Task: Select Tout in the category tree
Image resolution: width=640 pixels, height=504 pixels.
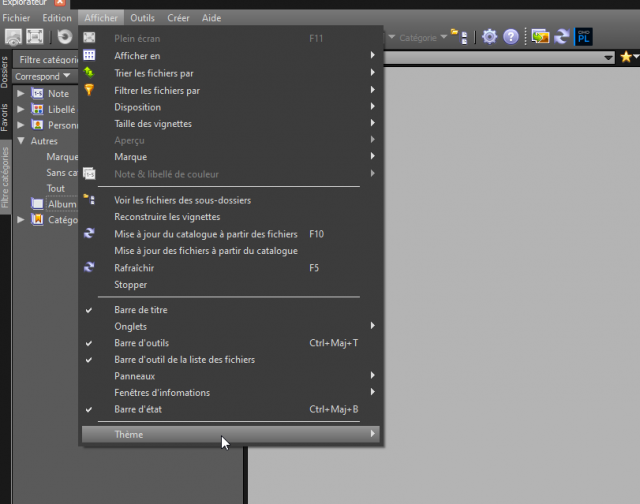Action: (x=56, y=188)
